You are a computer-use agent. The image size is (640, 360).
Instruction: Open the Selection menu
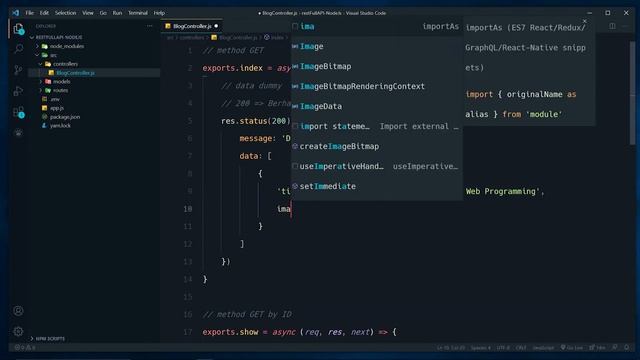pyautogui.click(x=65, y=13)
